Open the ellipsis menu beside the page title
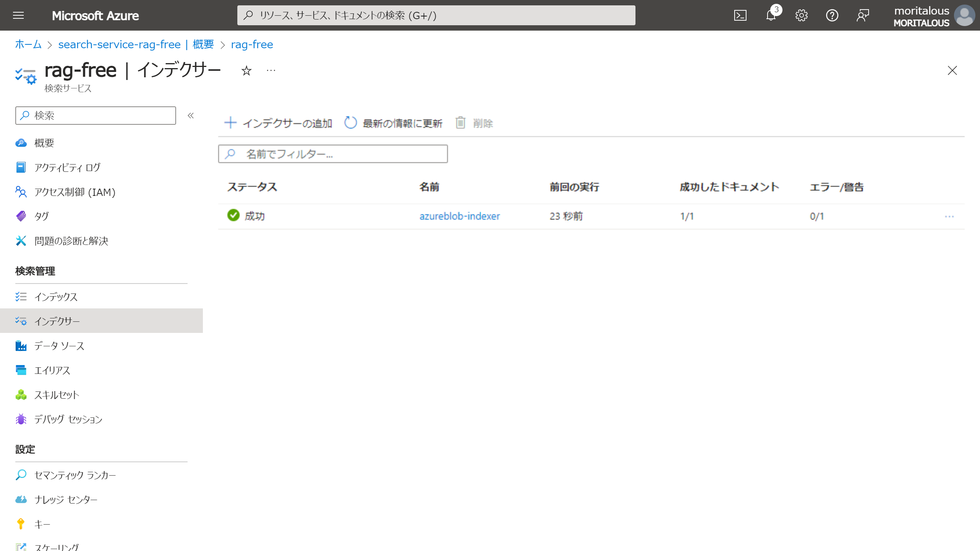 [x=271, y=70]
